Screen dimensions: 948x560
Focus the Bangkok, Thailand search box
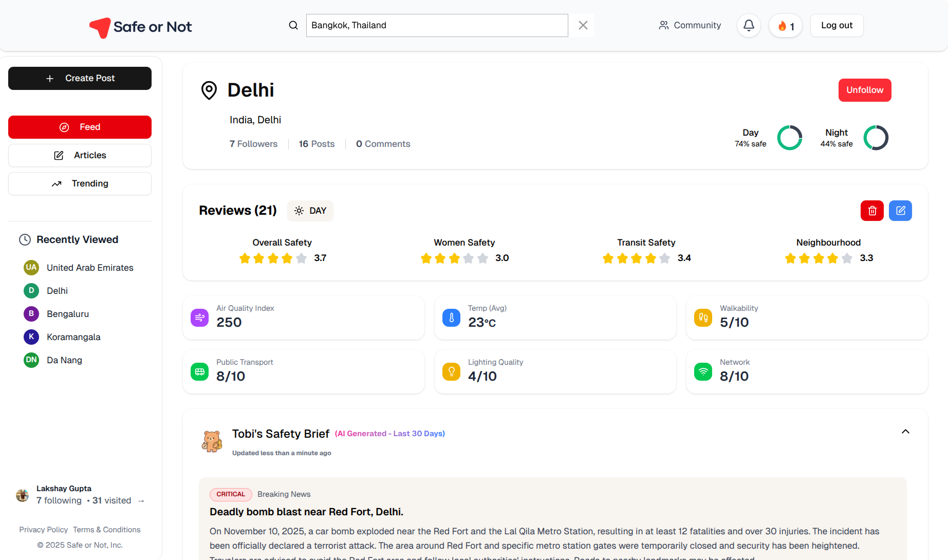coord(437,25)
